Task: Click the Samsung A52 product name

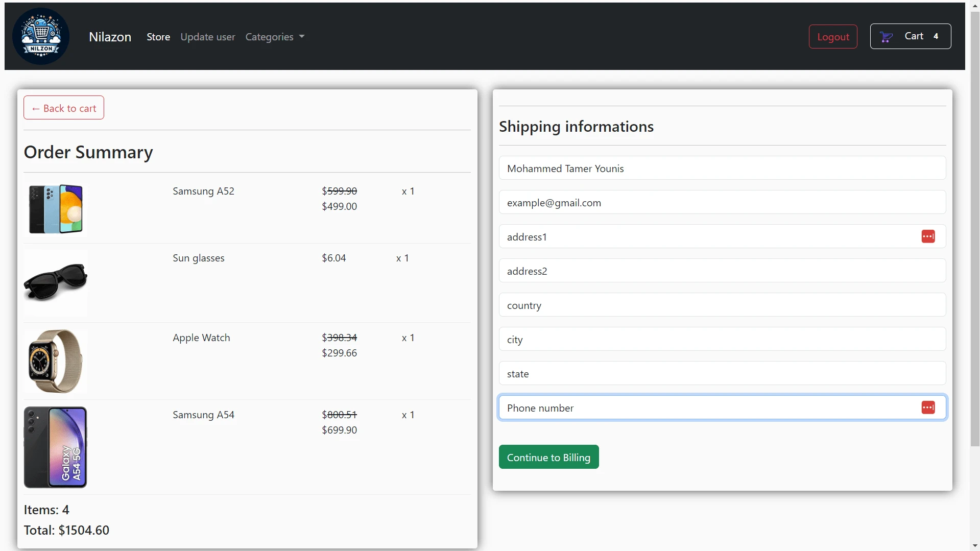Action: [x=203, y=191]
